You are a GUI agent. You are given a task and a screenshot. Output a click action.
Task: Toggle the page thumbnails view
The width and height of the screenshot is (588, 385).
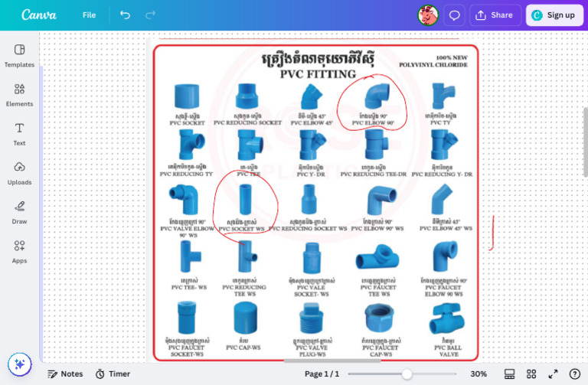click(509, 374)
